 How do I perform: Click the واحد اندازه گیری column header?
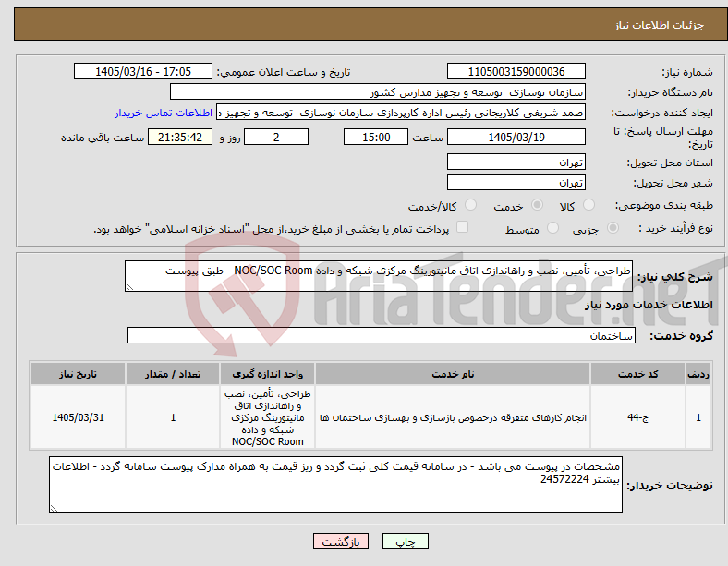267,374
